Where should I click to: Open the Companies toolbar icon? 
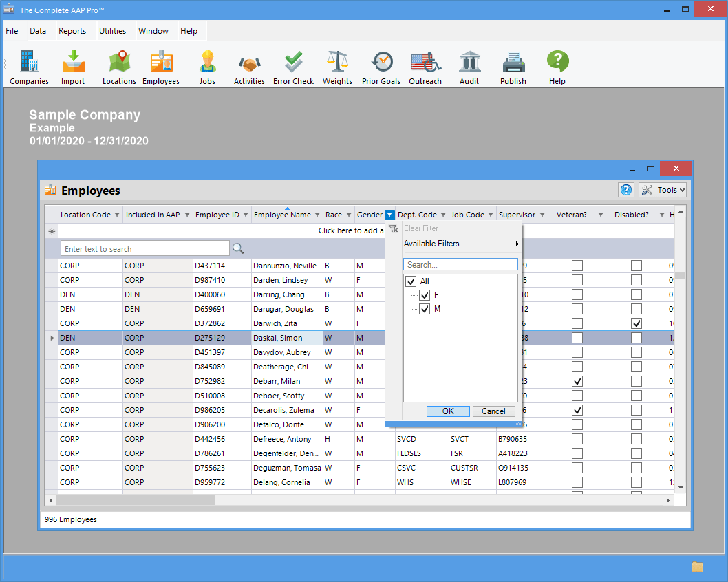30,67
